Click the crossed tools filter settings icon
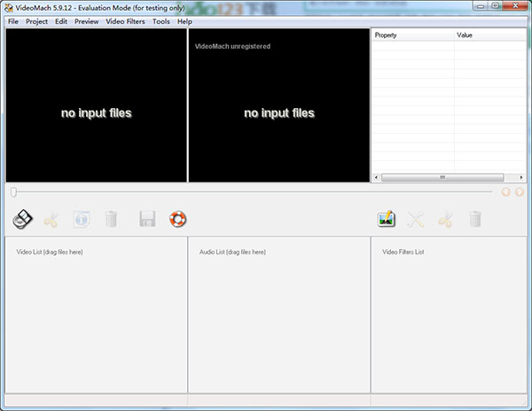The image size is (532, 411). 416,219
